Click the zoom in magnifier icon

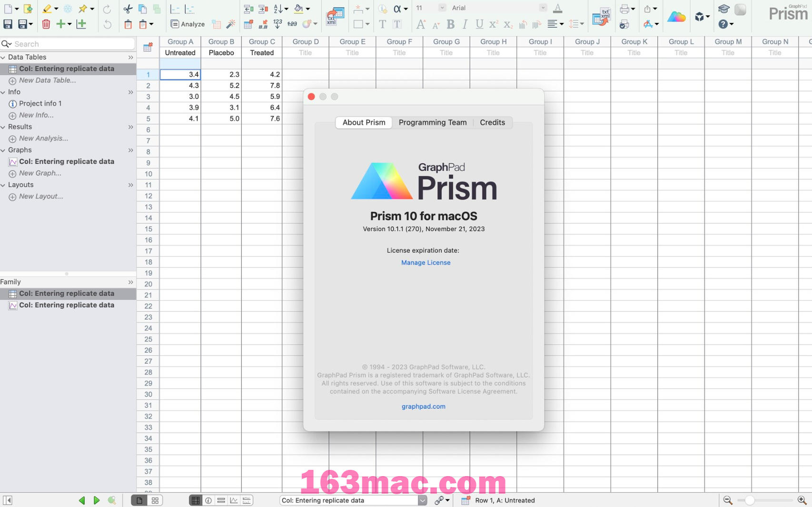click(x=802, y=500)
